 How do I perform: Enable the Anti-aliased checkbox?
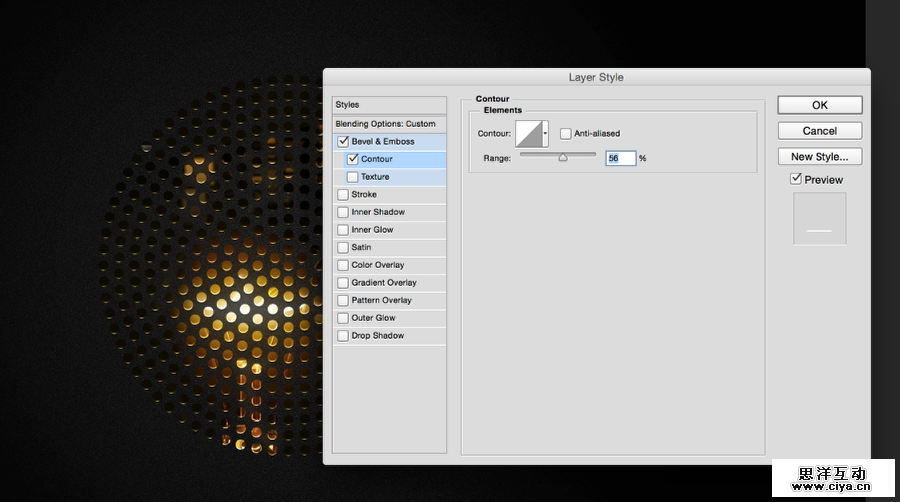tap(566, 133)
